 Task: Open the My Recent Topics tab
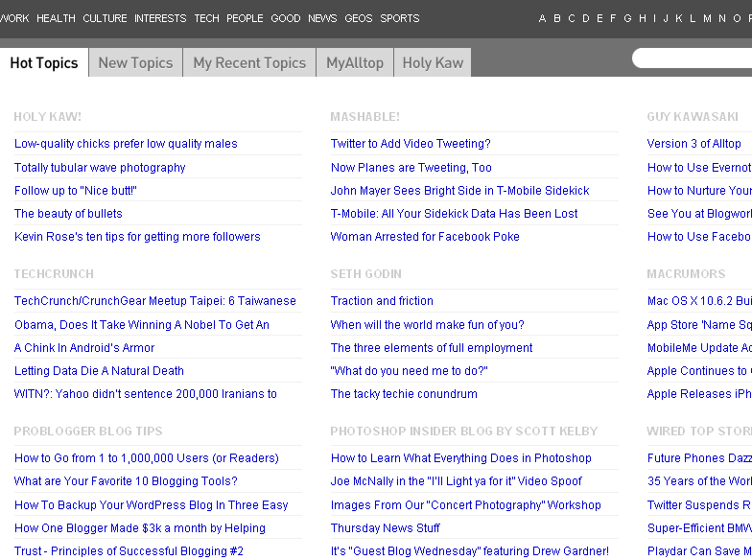(249, 63)
